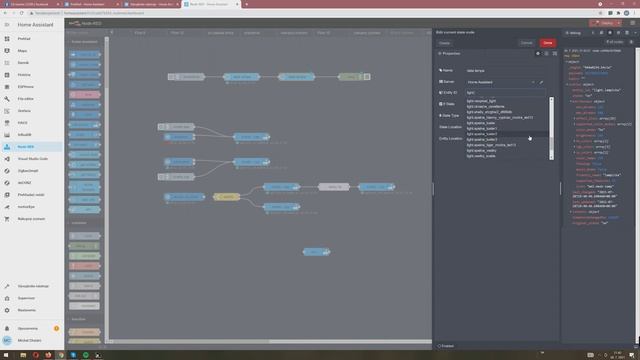Open motionEye in the sidebar
640x360 pixels.
(31, 207)
